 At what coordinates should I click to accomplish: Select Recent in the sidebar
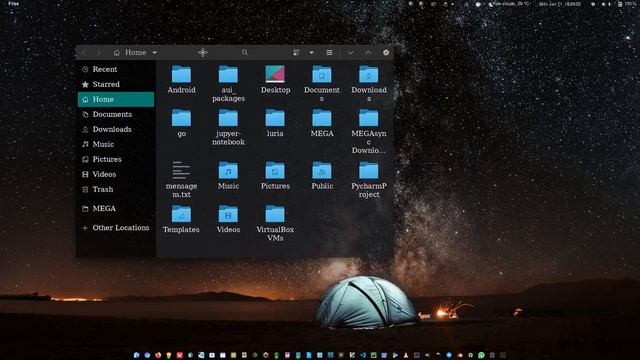116,69
